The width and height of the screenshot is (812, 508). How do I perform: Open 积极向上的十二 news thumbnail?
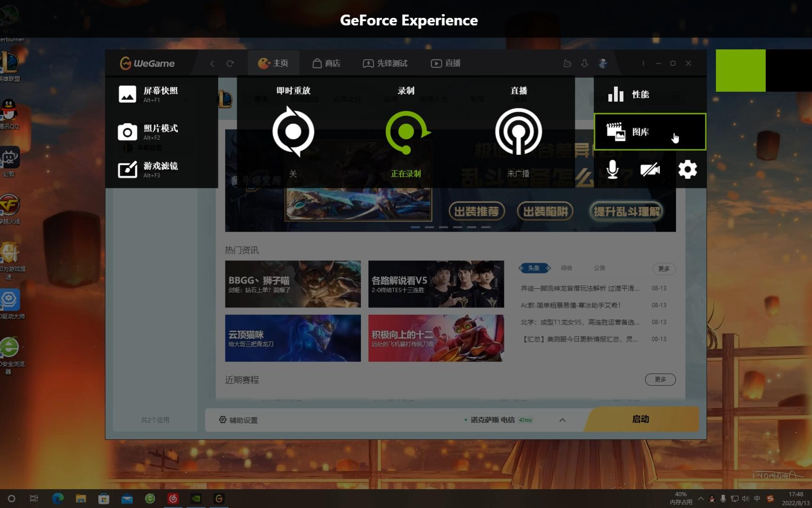coord(436,338)
